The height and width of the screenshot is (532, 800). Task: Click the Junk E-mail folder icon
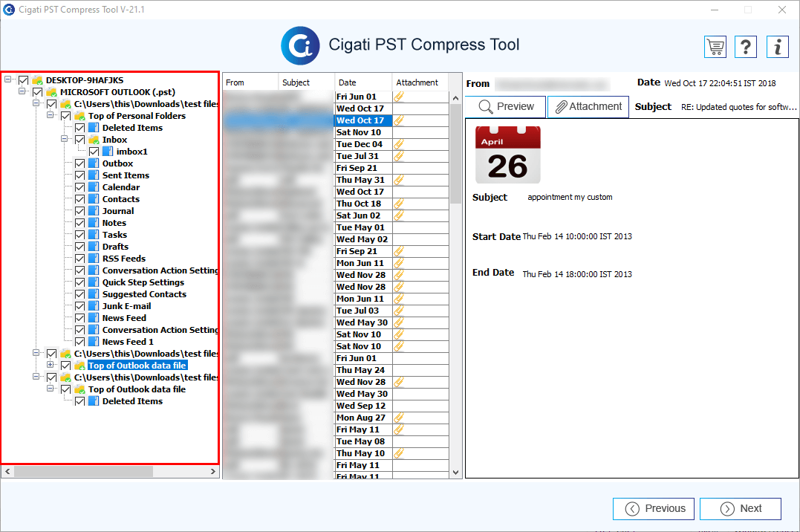[x=94, y=306]
